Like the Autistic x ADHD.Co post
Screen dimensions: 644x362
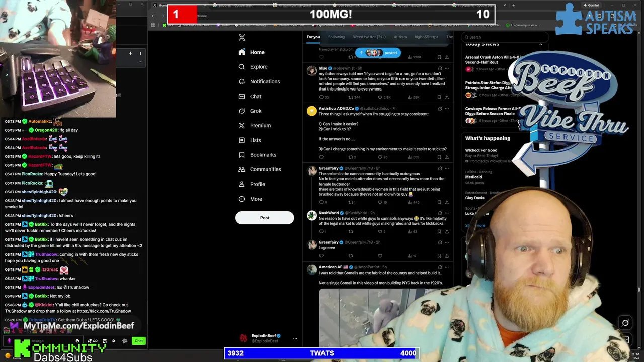tap(380, 157)
